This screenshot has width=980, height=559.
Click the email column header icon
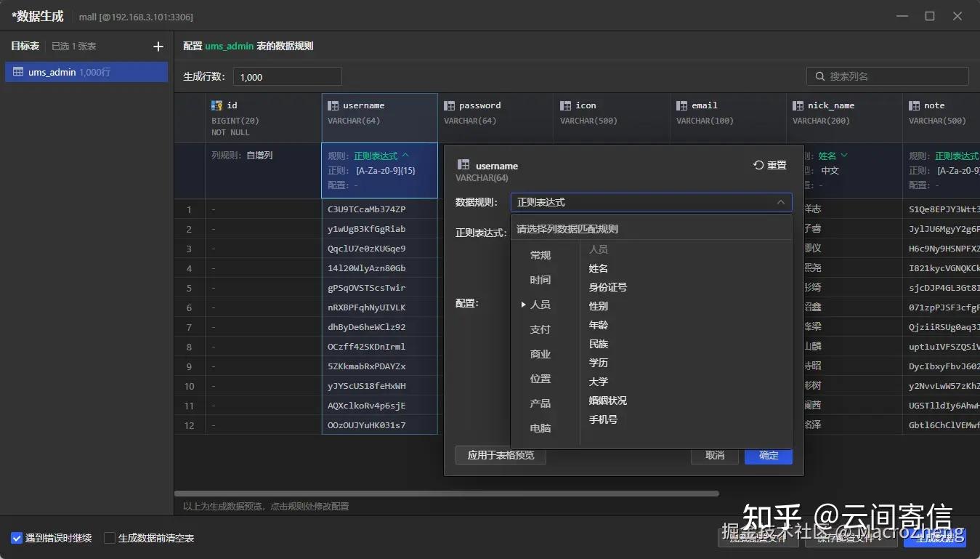(x=681, y=105)
